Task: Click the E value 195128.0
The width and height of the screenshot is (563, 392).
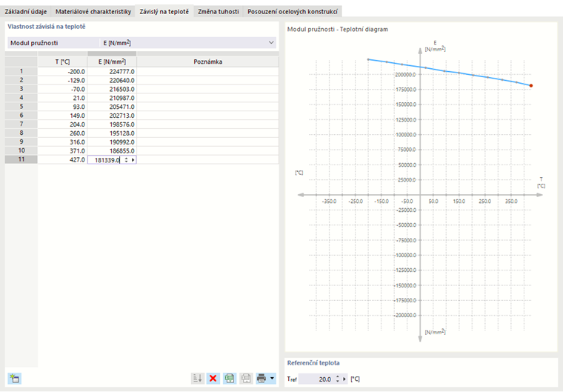Action: point(112,133)
